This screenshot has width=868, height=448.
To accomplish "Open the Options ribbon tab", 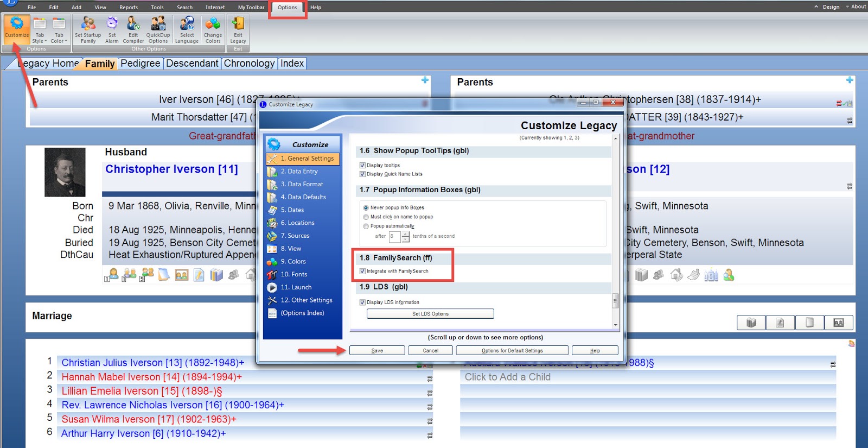I will [288, 8].
